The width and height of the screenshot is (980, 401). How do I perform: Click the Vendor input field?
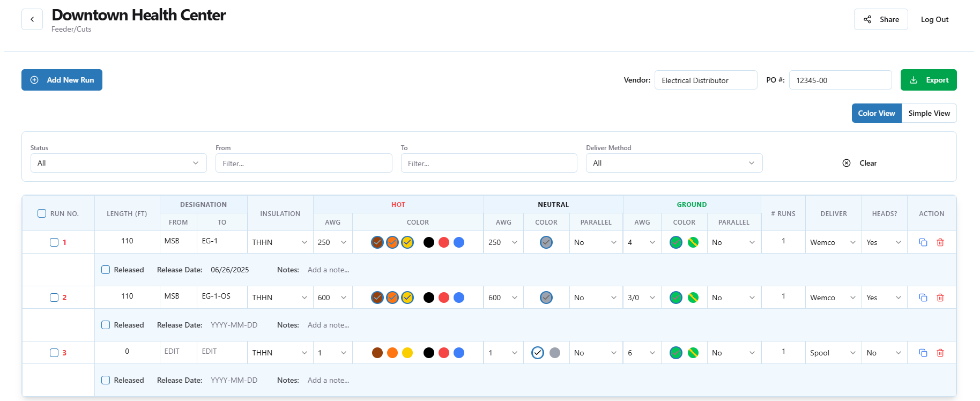pos(706,80)
